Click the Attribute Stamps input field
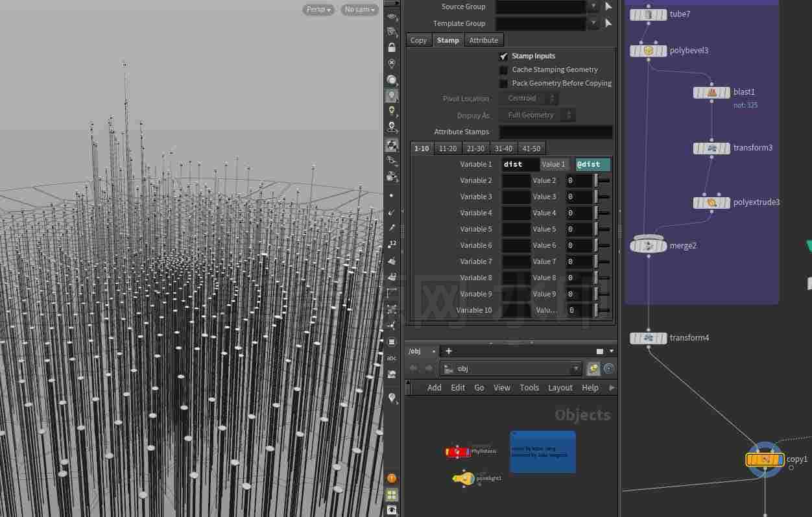Viewport: 812px width, 517px height. click(555, 132)
